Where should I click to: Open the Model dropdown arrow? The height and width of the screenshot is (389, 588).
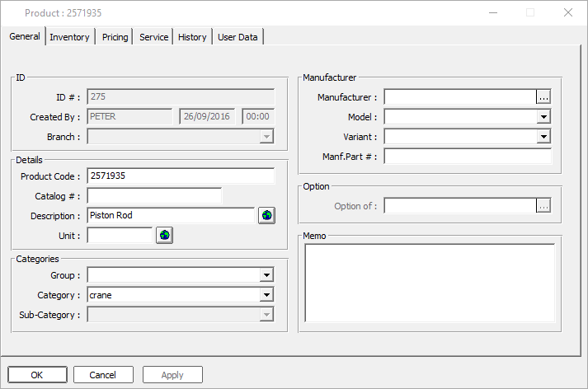(x=543, y=116)
